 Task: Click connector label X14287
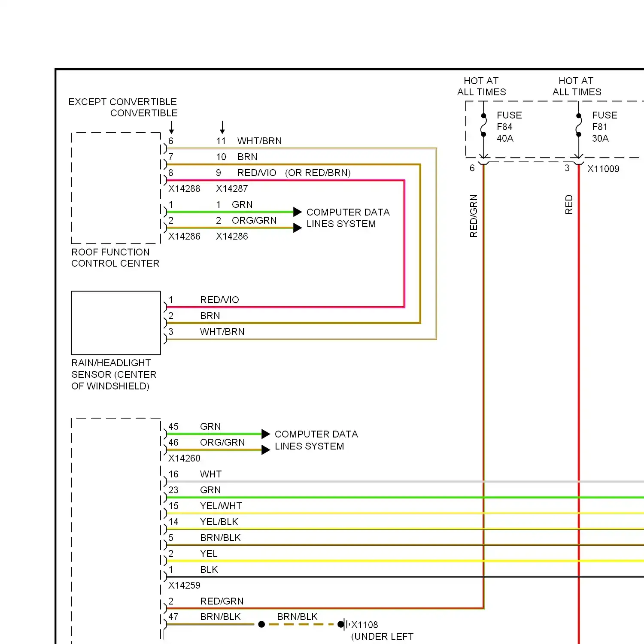coord(232,188)
